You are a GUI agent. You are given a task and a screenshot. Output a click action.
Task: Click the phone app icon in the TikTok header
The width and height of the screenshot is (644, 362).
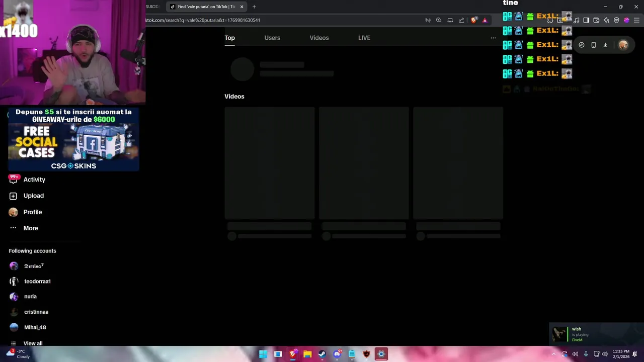pos(594,45)
